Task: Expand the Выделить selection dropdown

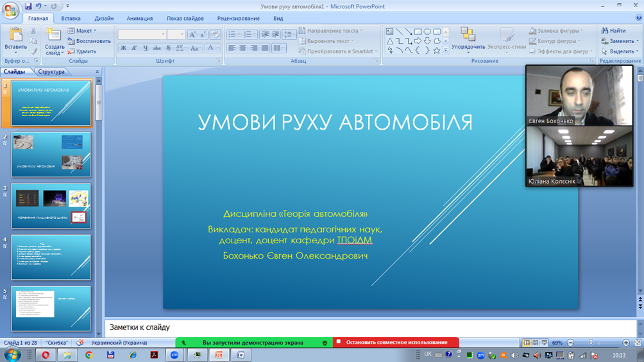Action: pyautogui.click(x=637, y=51)
